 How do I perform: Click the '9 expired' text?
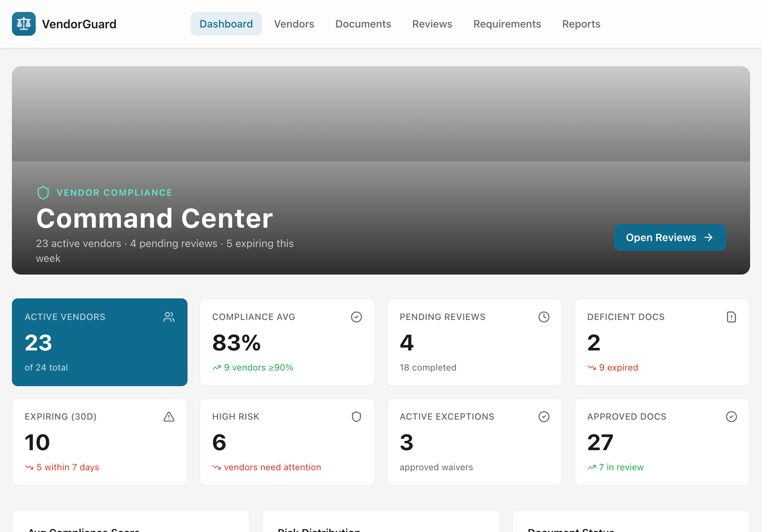pos(619,368)
